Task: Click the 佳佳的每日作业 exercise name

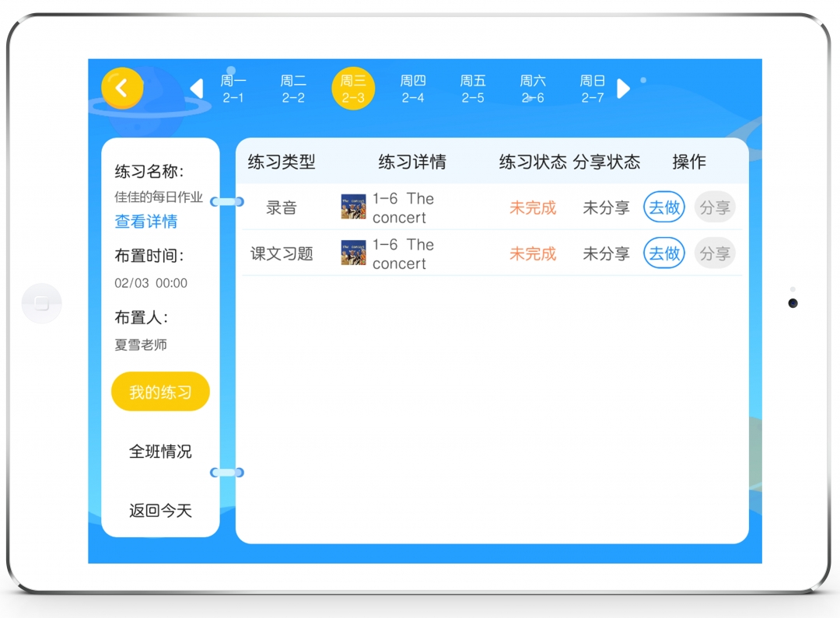Action: click(159, 197)
